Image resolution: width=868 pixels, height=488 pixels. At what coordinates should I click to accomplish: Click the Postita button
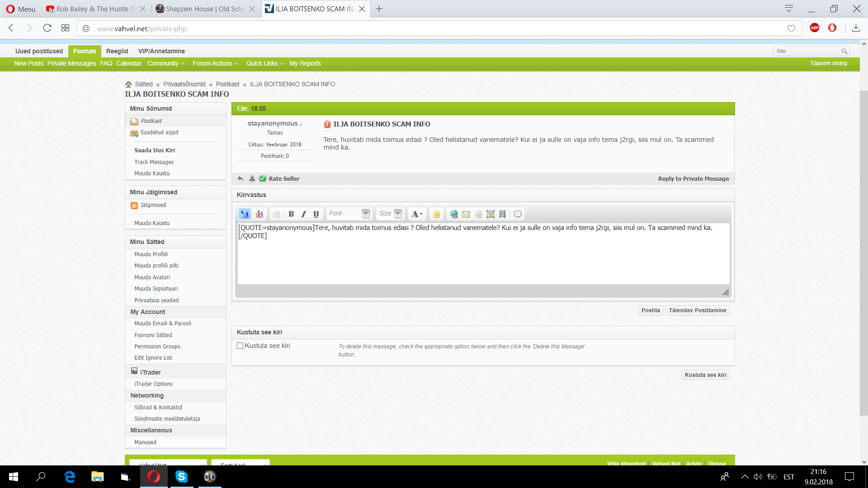(651, 310)
